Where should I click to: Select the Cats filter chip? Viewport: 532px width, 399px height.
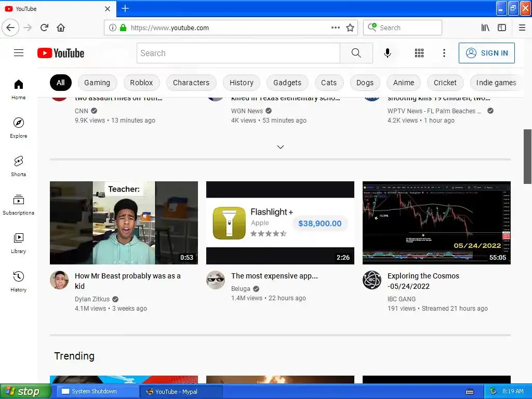pyautogui.click(x=329, y=83)
